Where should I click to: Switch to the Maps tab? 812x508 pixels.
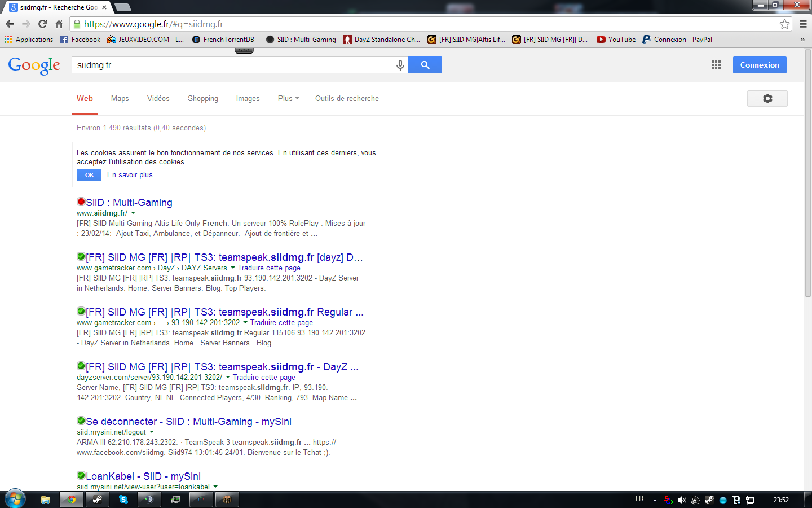(x=120, y=98)
